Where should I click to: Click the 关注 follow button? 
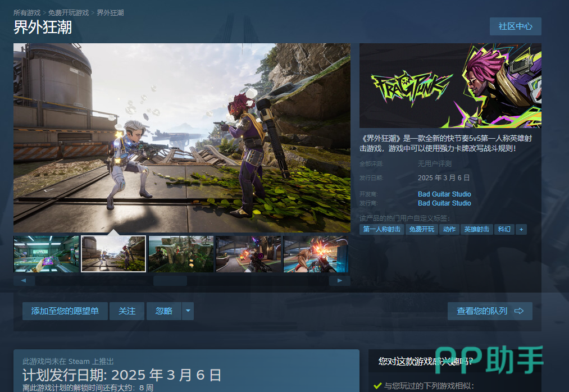coord(127,311)
